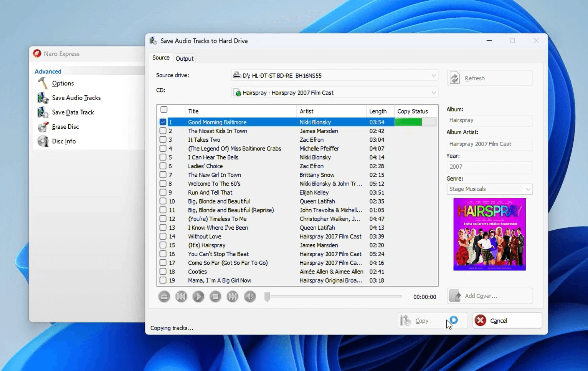Select the row '(It's) Hairspray'

297,245
